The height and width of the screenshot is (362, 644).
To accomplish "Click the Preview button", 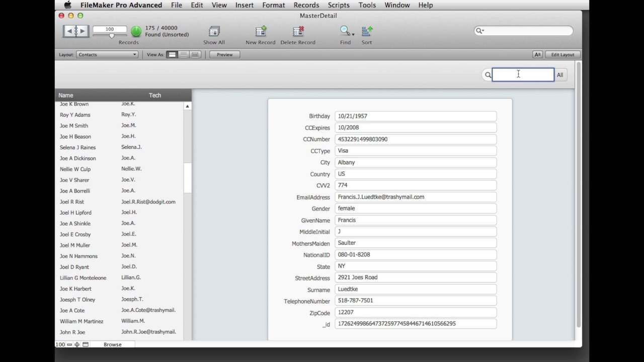I will click(224, 54).
